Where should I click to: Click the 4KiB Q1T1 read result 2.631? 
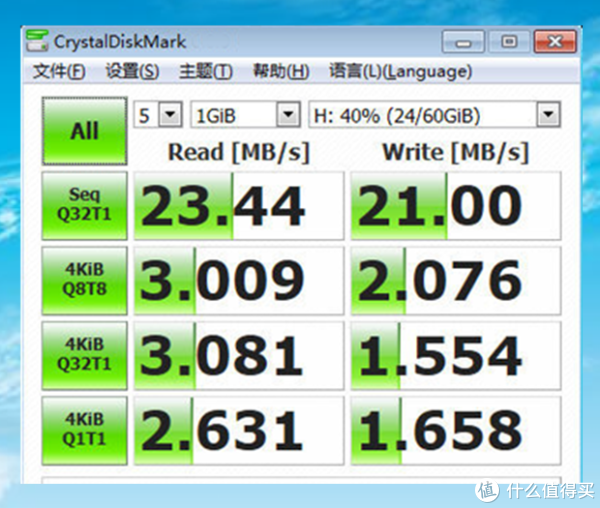tap(239, 431)
